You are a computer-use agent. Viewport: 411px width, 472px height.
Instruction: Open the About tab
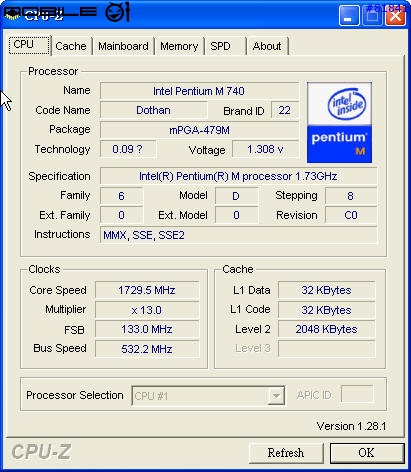point(267,46)
